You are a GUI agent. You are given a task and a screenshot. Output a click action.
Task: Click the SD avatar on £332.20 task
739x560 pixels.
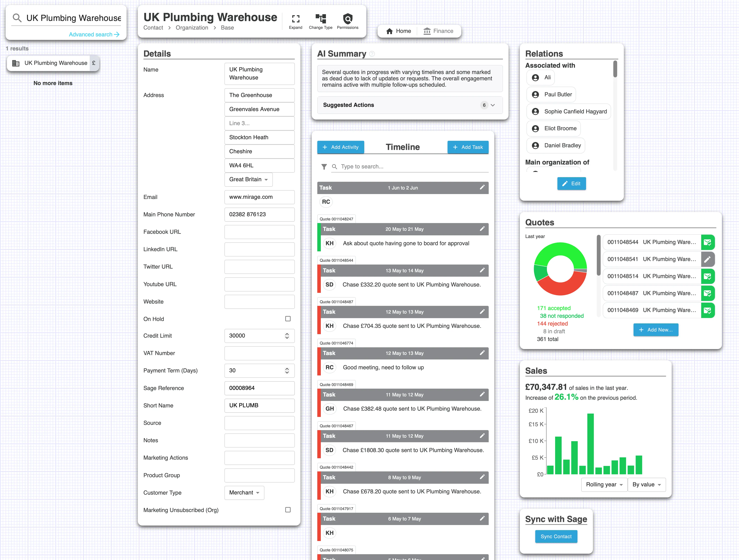(x=329, y=285)
